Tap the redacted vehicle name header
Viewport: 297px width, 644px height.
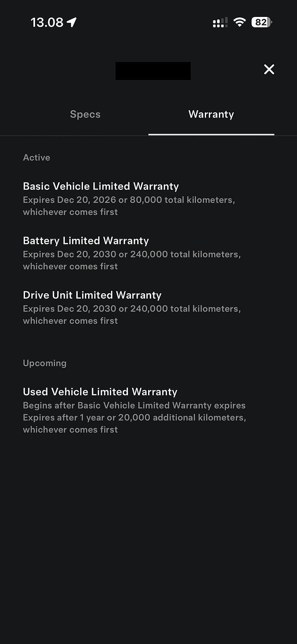click(153, 71)
